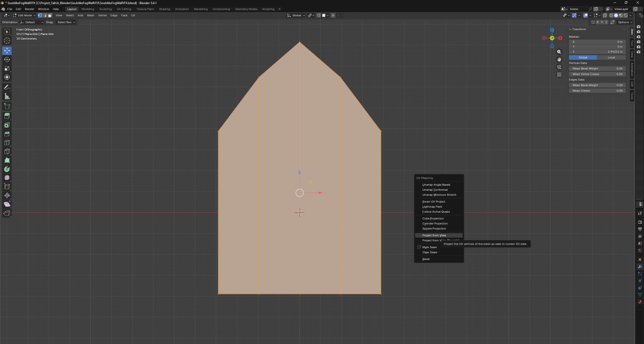The height and width of the screenshot is (344, 644).
Task: Switch to material preview shading
Action: [621, 15]
